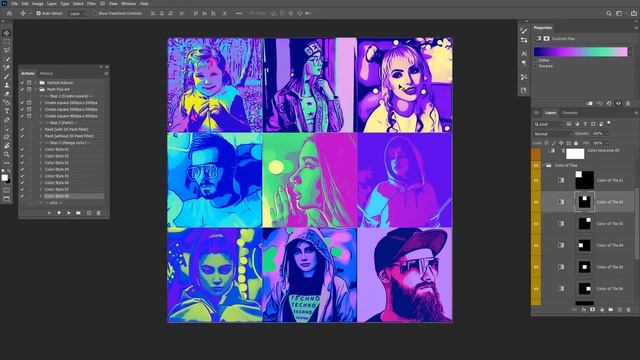
Task: Select the Move tool in the toolbox
Action: 6,33
